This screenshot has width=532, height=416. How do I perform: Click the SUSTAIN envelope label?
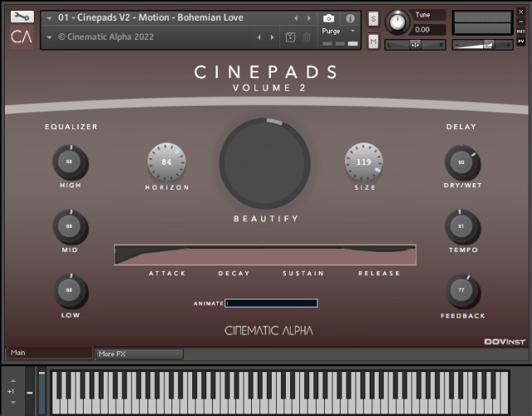(303, 273)
